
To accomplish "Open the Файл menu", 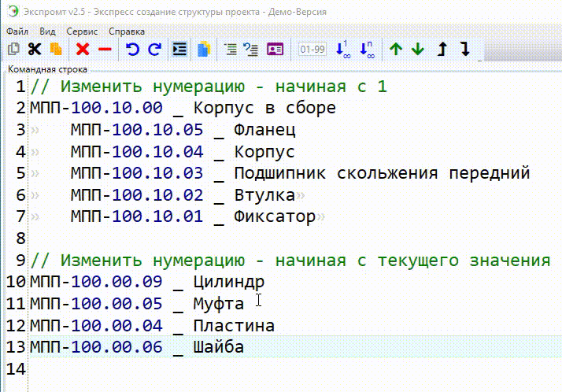I will (17, 31).
